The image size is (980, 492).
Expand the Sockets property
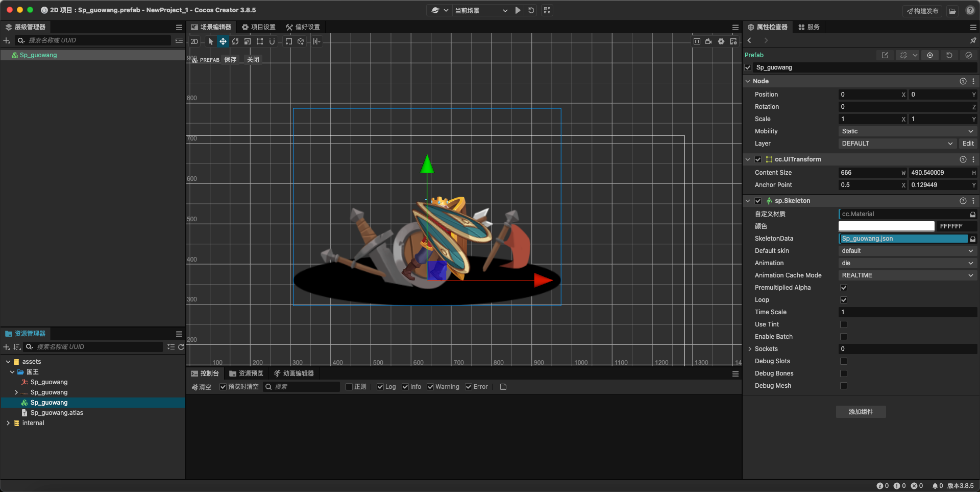[750, 349]
